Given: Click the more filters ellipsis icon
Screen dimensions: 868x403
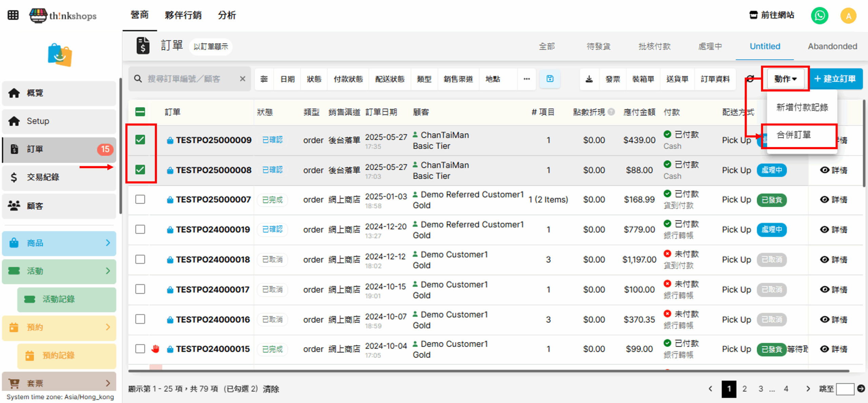Looking at the screenshot, I should tap(526, 79).
